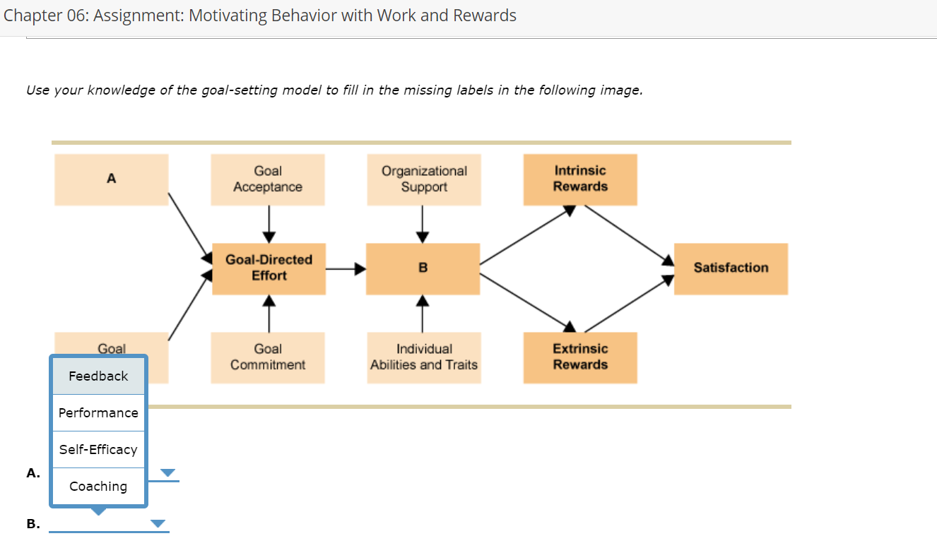This screenshot has width=937, height=560.
Task: Select Performance from the dropdown options
Action: tap(98, 412)
